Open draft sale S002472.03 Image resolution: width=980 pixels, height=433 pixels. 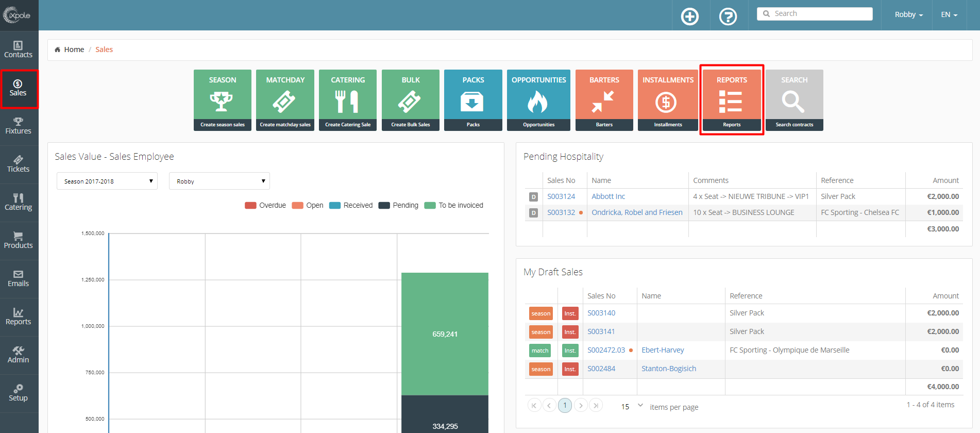(x=606, y=350)
